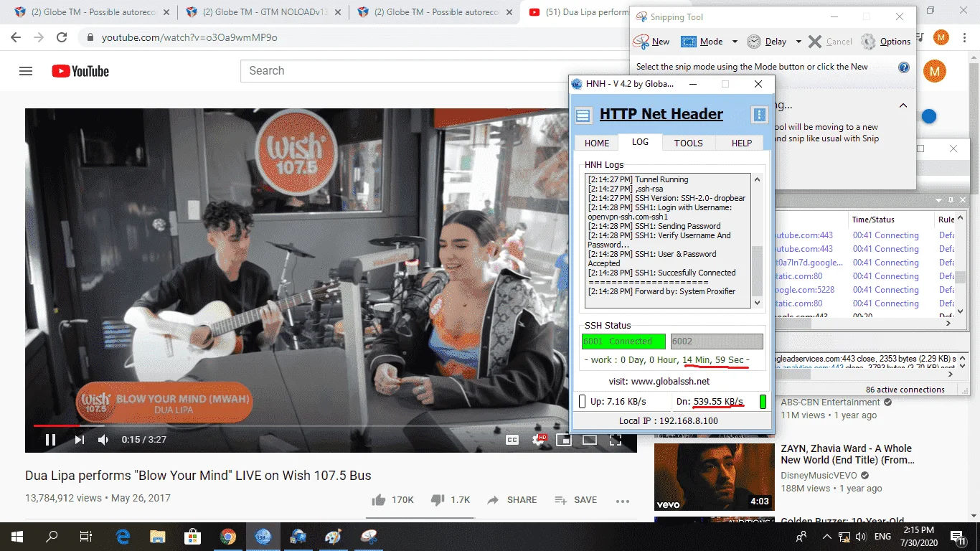Enable miniplayer mode
This screenshot has width=980, height=551.
[x=564, y=440]
